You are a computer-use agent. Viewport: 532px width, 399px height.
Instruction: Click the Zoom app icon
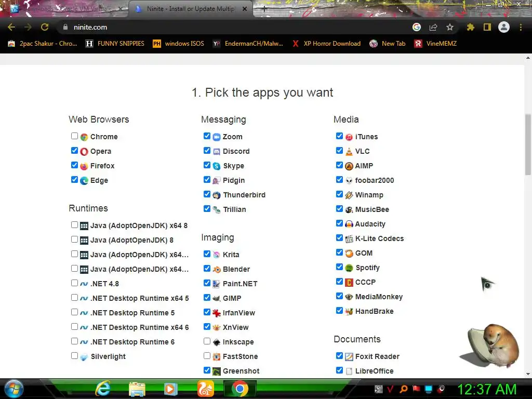217,137
